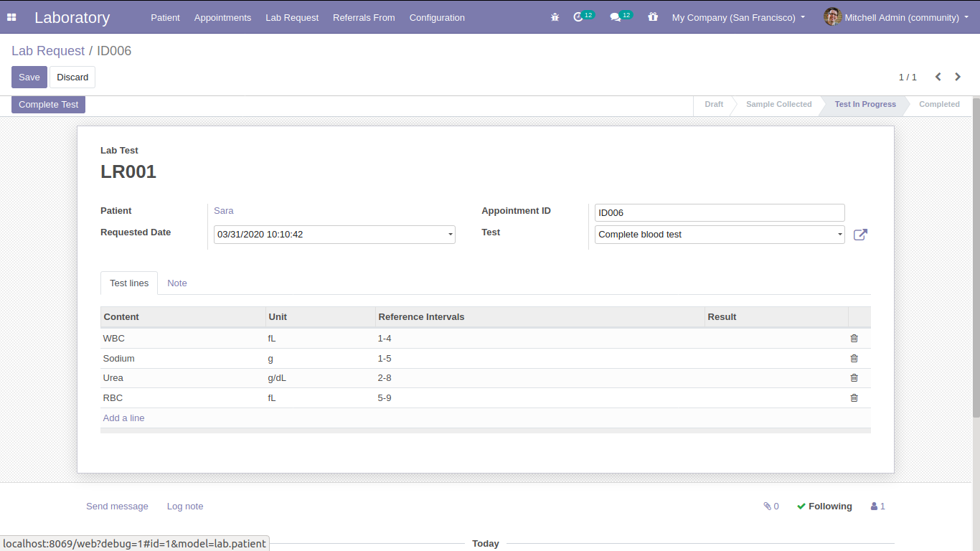This screenshot has height=551, width=980.
Task: Expand the Requested Date dropdown
Action: (x=450, y=235)
